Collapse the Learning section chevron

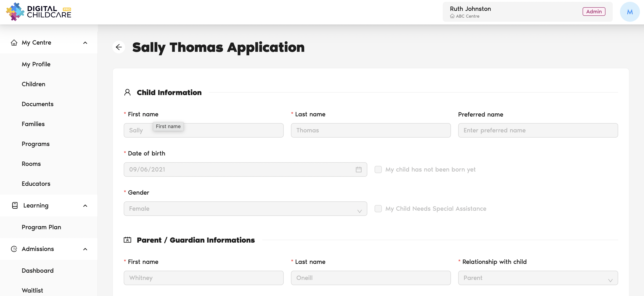[x=85, y=206]
